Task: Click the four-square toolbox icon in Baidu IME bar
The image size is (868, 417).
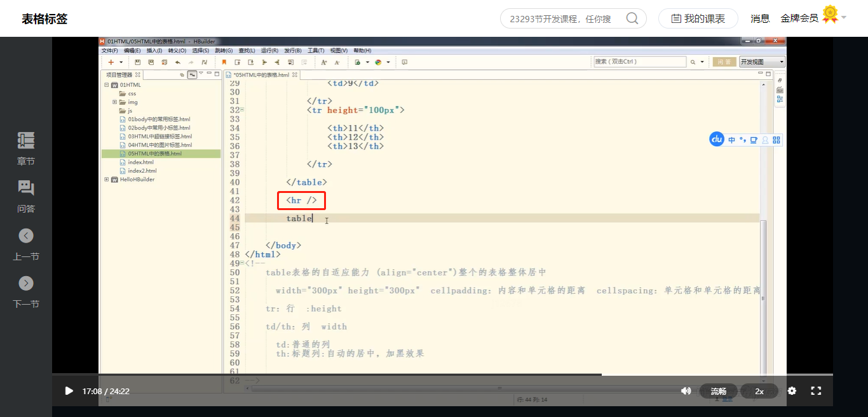Action: tap(776, 140)
